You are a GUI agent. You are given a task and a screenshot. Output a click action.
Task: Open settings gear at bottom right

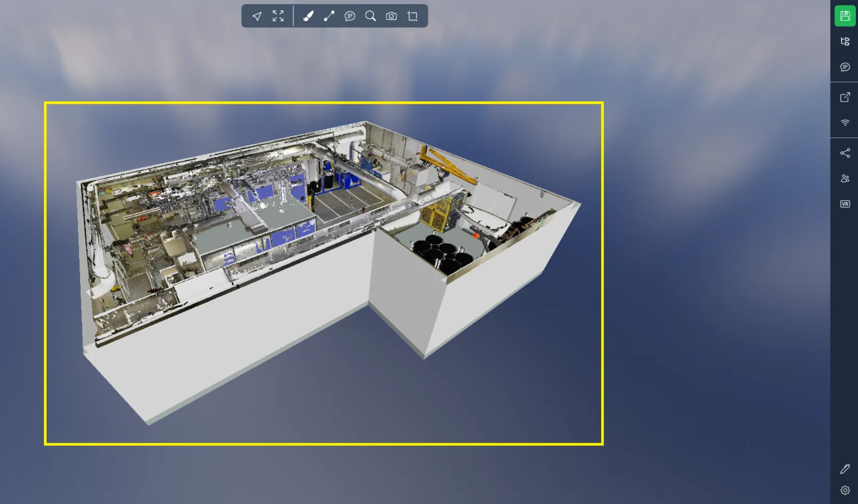coord(845,490)
